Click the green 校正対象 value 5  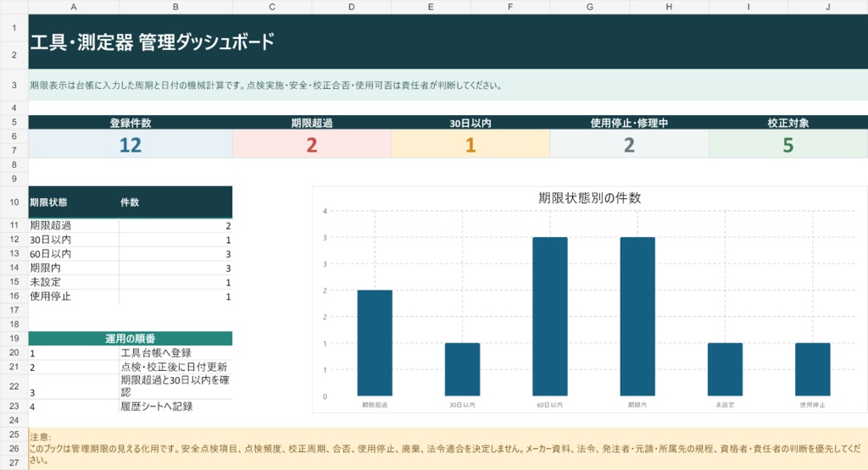(x=788, y=144)
